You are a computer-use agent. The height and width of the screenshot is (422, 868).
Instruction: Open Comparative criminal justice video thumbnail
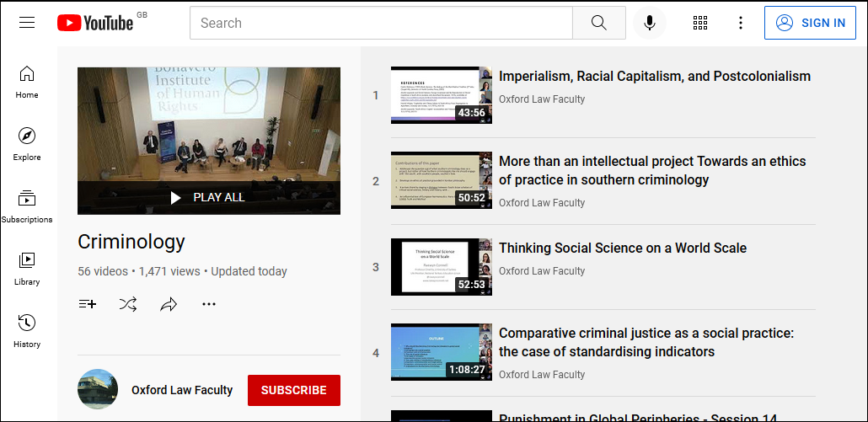[x=442, y=352]
